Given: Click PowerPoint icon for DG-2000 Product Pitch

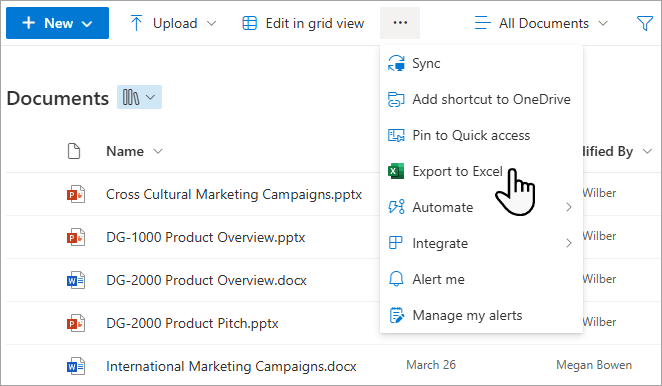Looking at the screenshot, I should pos(76,323).
